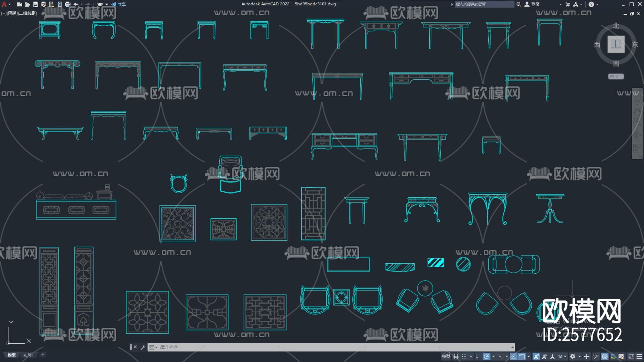The image size is (644, 362).
Task: Save the drawing with the floppy disk icon
Action: (x=35, y=4)
